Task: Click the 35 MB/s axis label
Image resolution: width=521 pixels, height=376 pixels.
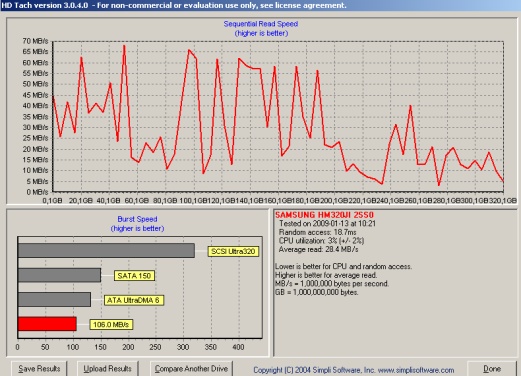Action: pyautogui.click(x=35, y=117)
